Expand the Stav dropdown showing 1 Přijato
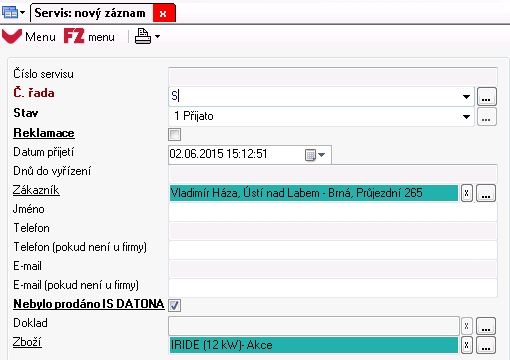Image resolution: width=510 pixels, height=360 pixels. pos(466,117)
